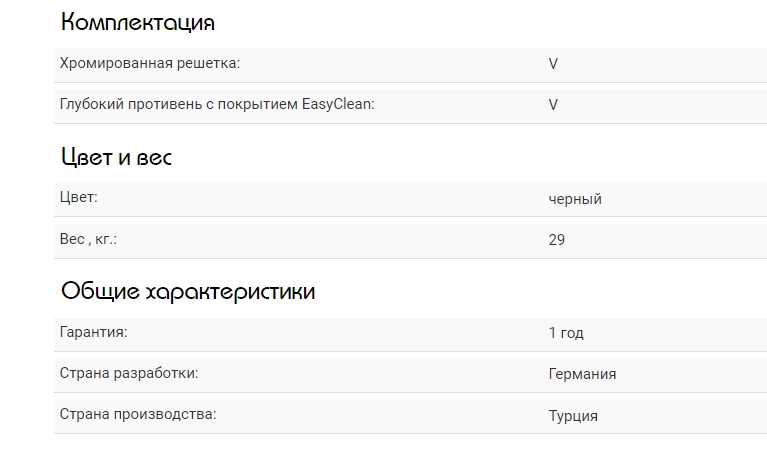
Task: Select the V value for Хромированная решетка
Action: [553, 64]
